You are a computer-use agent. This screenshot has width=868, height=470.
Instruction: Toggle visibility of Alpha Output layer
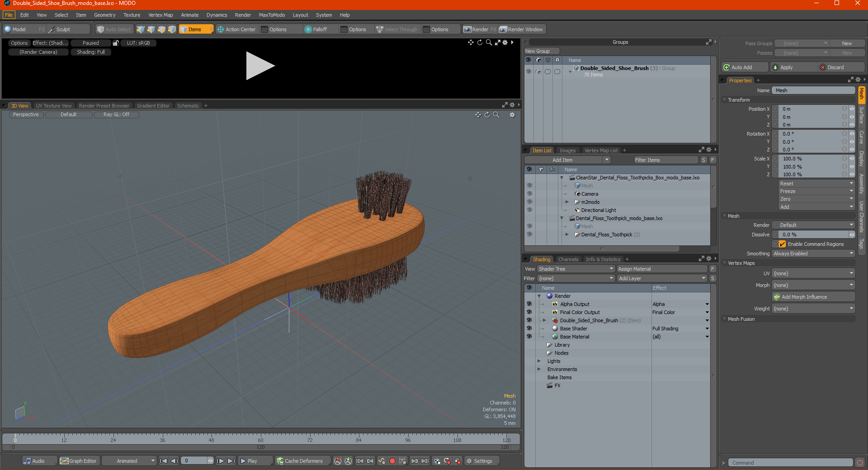529,304
